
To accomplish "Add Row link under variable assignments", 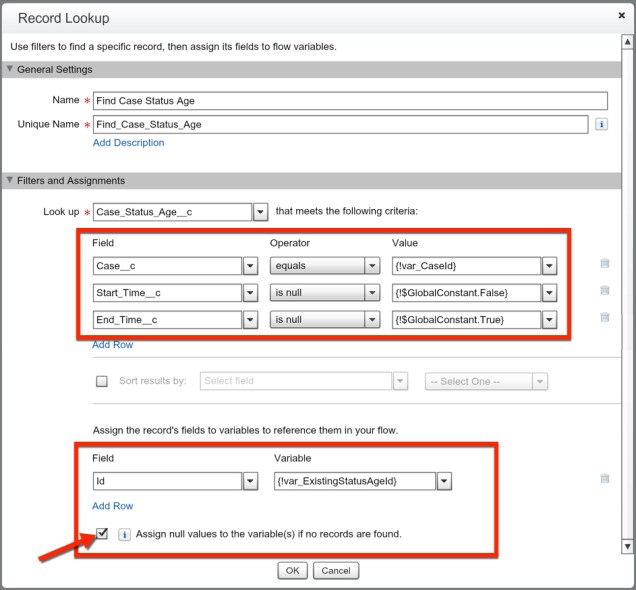I will point(112,506).
